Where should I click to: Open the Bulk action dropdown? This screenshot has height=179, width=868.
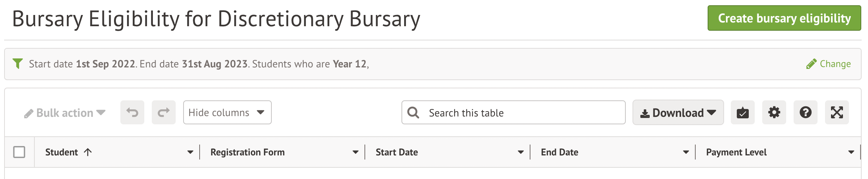point(65,113)
